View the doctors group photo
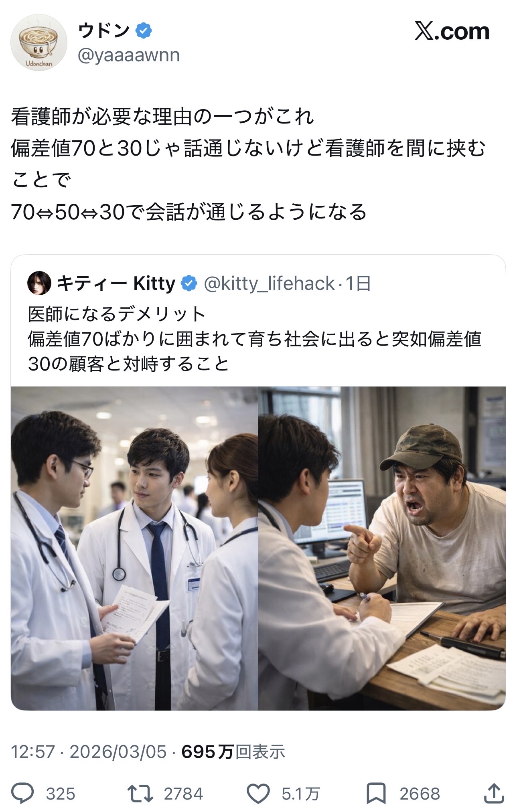This screenshot has height=812, width=517. point(134,548)
